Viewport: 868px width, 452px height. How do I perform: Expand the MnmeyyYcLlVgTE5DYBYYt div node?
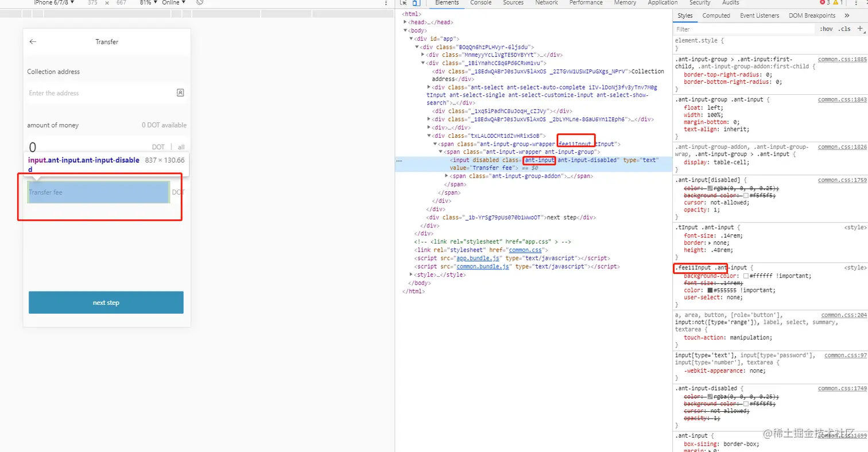pos(423,55)
